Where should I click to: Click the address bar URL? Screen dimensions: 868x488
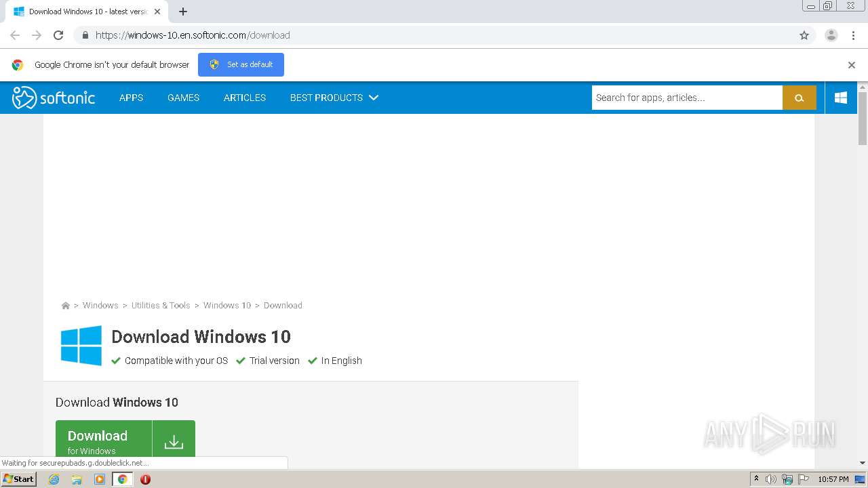[x=193, y=35]
